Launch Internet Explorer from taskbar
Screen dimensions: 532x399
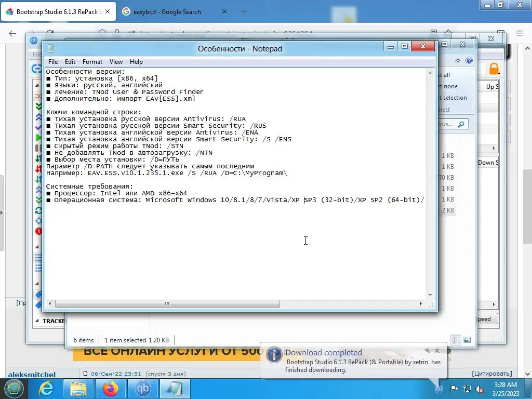46,389
